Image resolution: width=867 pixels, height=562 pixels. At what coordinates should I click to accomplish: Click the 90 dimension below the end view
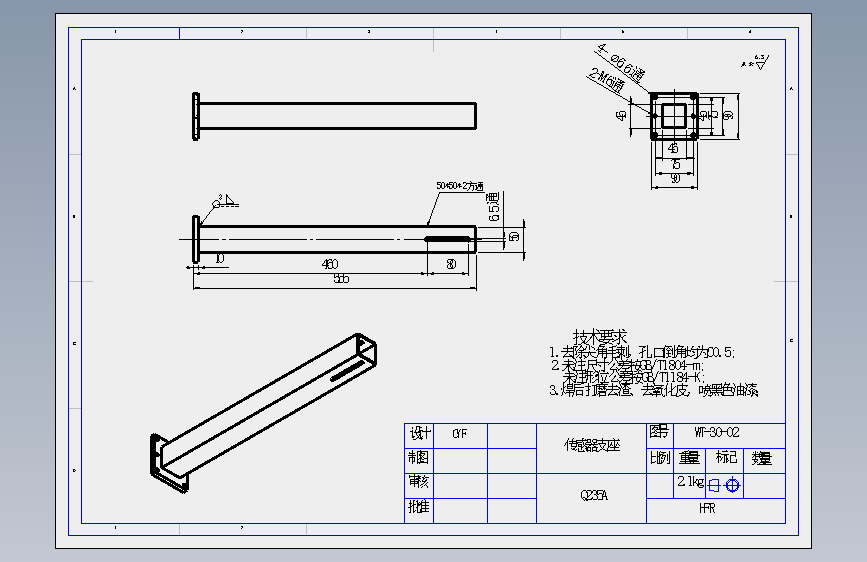tap(675, 178)
